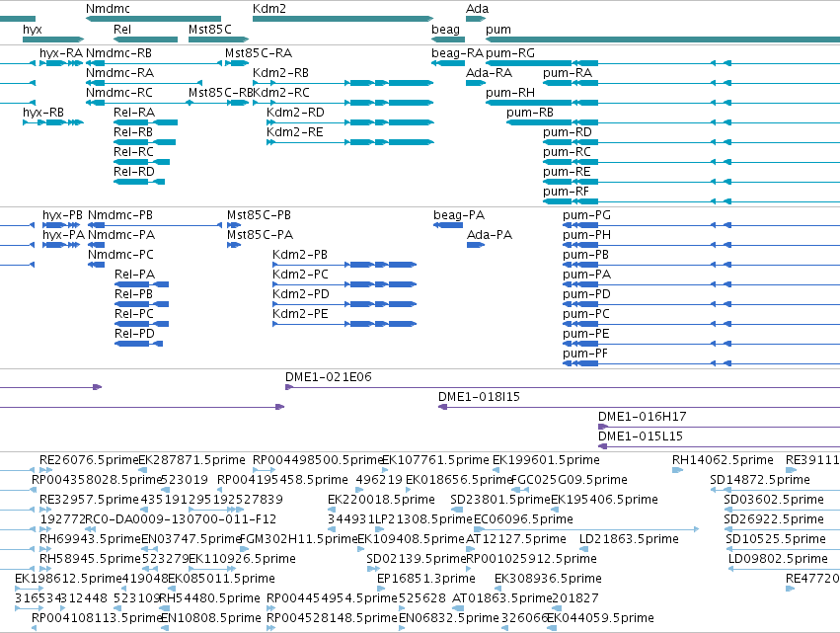Viewport: 840px width, 633px height.
Task: Click transcript Rel-RA
Action: pyautogui.click(x=134, y=113)
